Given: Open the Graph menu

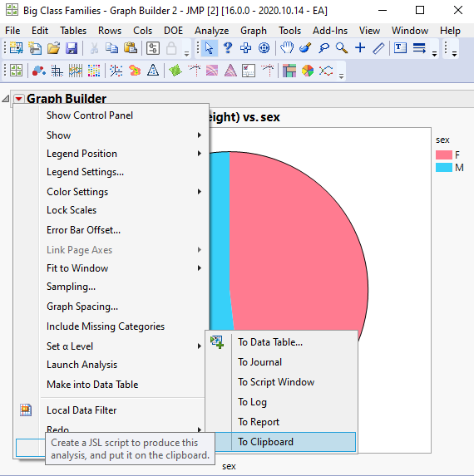Looking at the screenshot, I should (x=254, y=31).
